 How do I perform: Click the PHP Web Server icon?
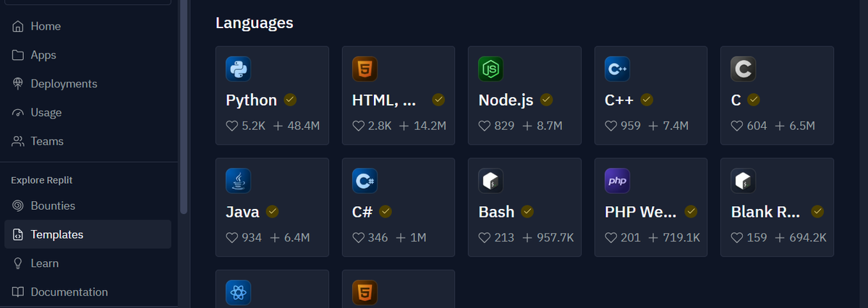point(617,181)
